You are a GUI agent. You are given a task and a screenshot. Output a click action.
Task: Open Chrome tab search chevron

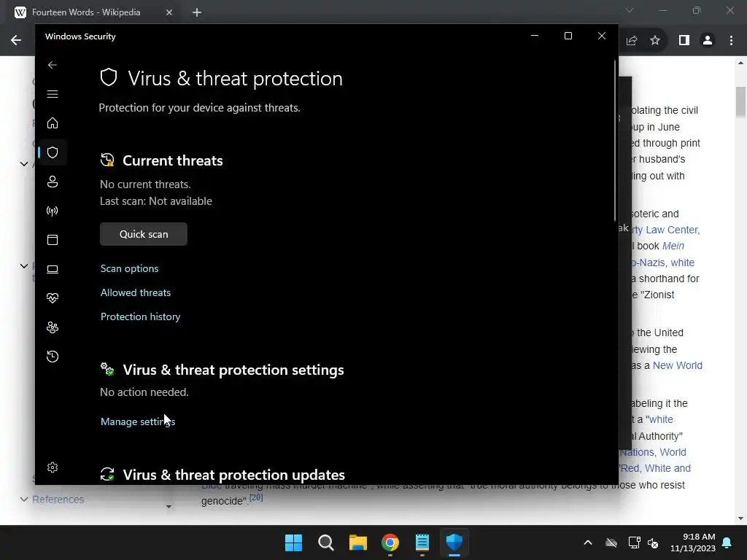point(630,10)
